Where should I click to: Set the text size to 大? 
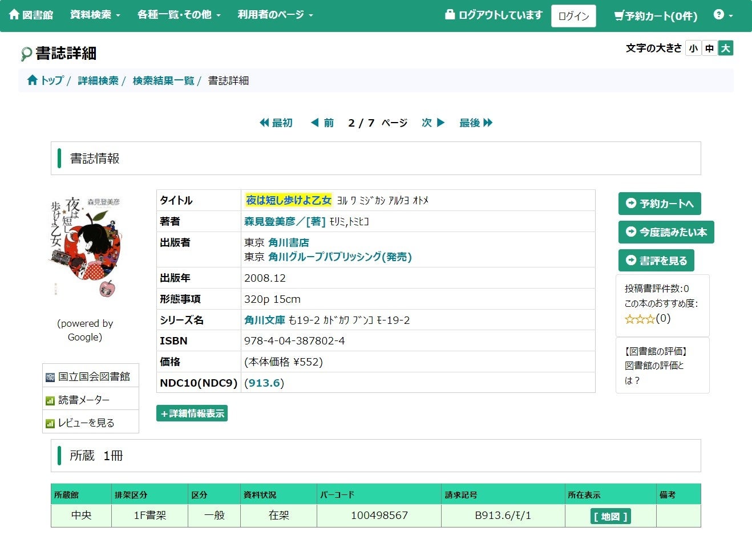coord(725,48)
